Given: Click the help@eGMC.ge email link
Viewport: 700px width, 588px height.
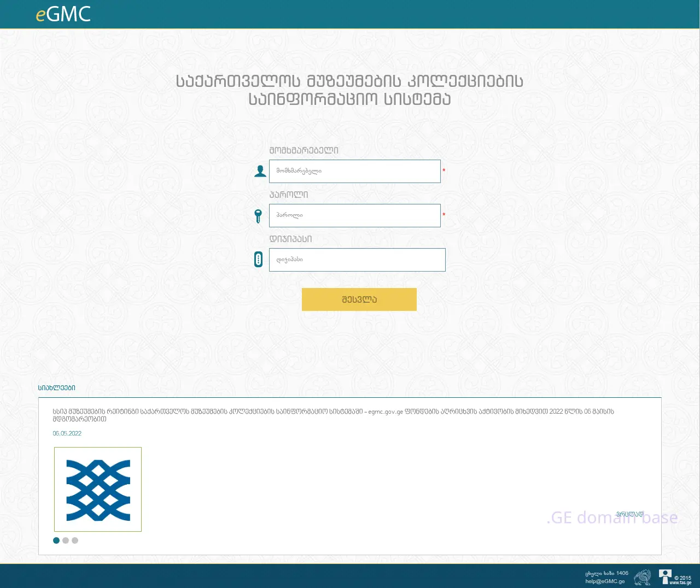Looking at the screenshot, I should click(605, 581).
